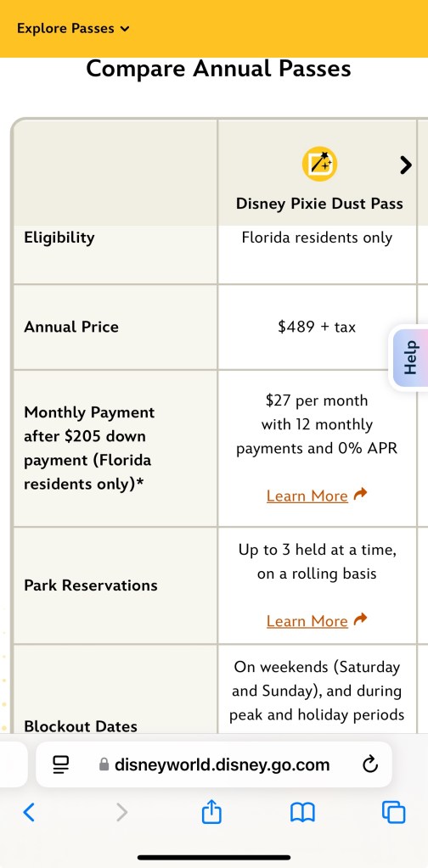Reload the page with the refresh icon
Image resolution: width=428 pixels, height=868 pixels.
pos(370,764)
